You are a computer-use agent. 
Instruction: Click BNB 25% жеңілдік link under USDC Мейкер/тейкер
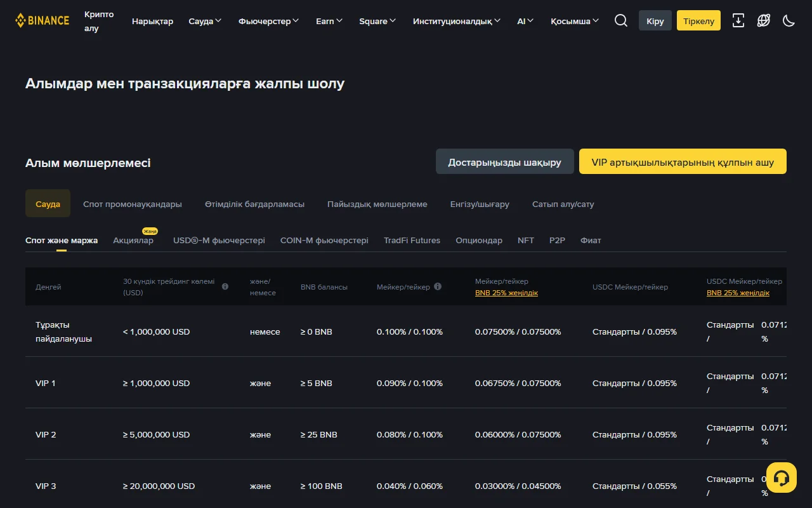[x=738, y=293]
